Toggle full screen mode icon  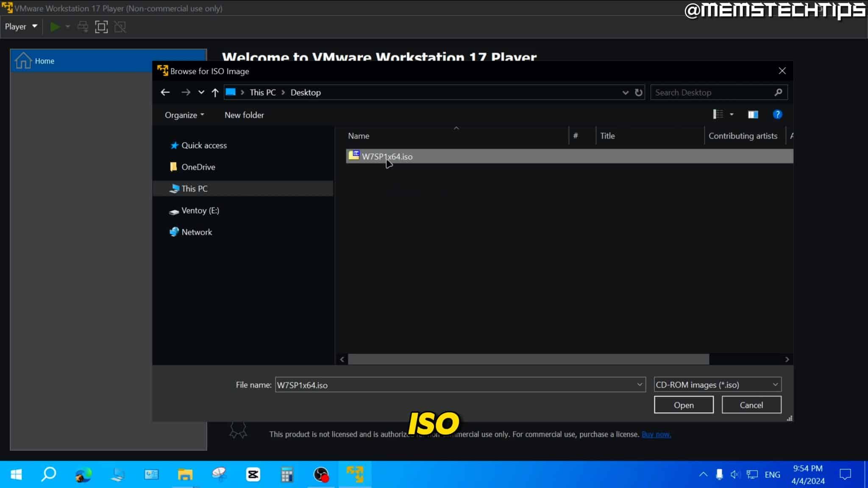tap(101, 27)
